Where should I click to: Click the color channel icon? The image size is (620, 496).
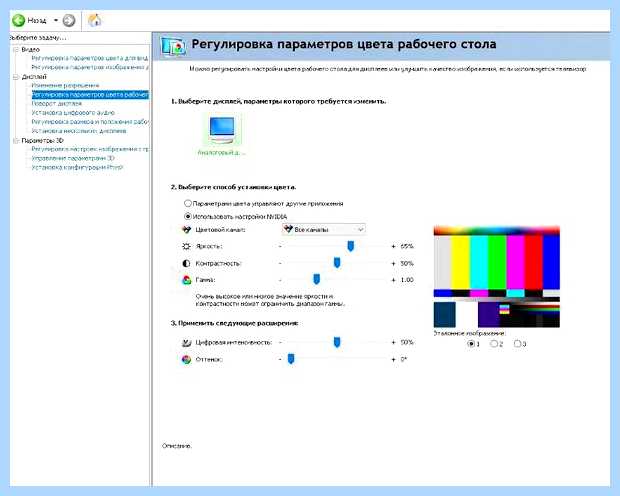[x=186, y=229]
